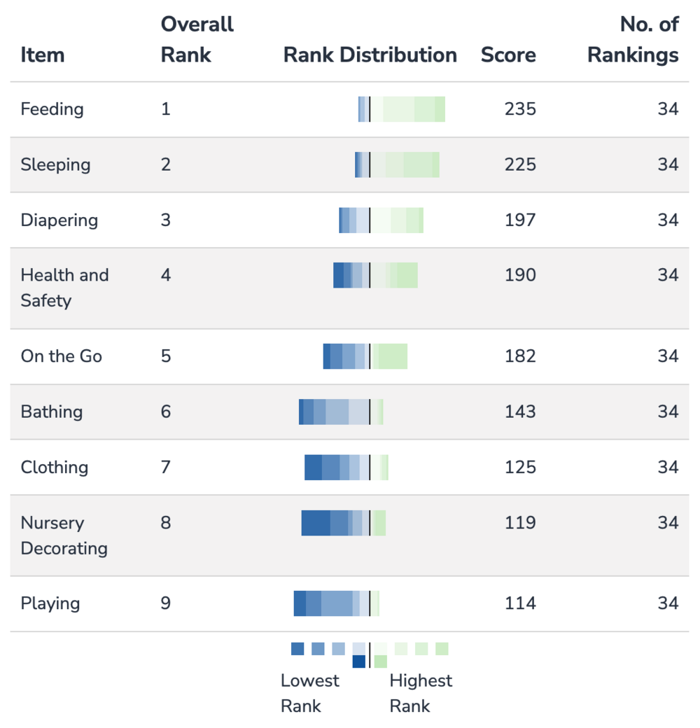Select the Nursery Decorating item label
This screenshot has height=728, width=700.
64,535
